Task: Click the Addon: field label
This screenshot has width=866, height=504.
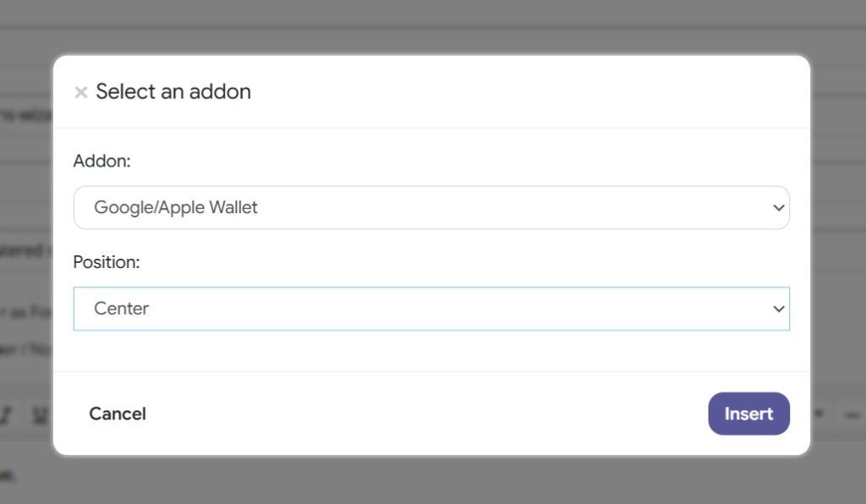Action: click(x=102, y=162)
